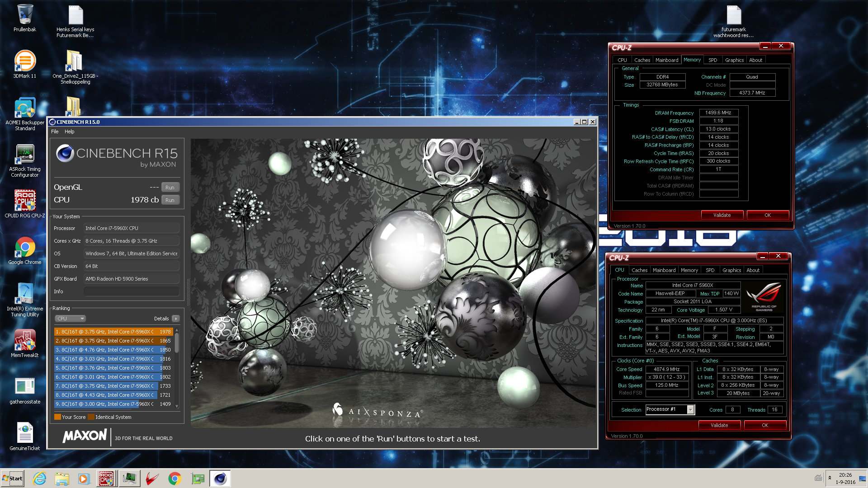The width and height of the screenshot is (868, 488).
Task: Open the CPU ranking type dropdown
Action: [x=70, y=319]
